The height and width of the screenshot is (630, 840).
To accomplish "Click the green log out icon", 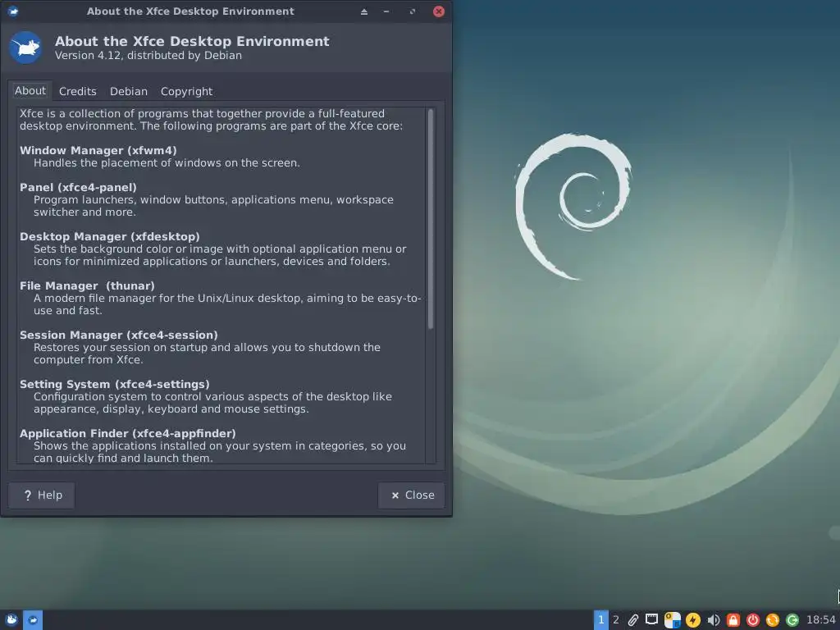I will pos(792,620).
